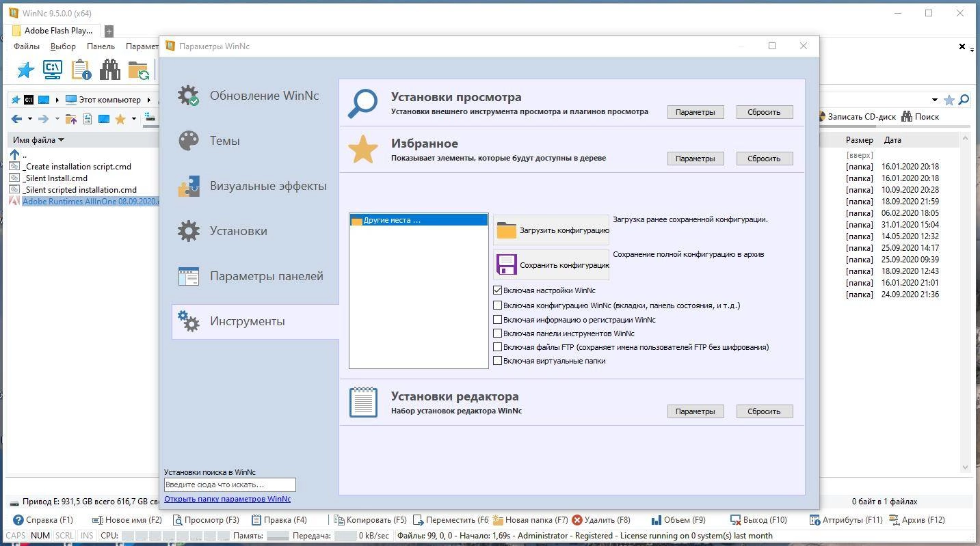Open Файлы menu
Viewport: 980px width, 546px height.
tap(27, 46)
